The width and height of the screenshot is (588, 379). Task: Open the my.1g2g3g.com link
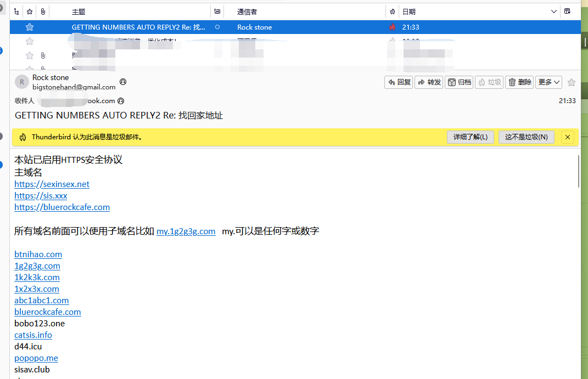pyautogui.click(x=186, y=231)
